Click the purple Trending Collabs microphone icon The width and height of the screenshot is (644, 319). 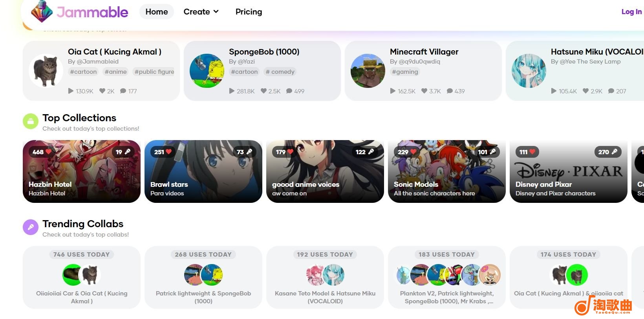coord(31,227)
